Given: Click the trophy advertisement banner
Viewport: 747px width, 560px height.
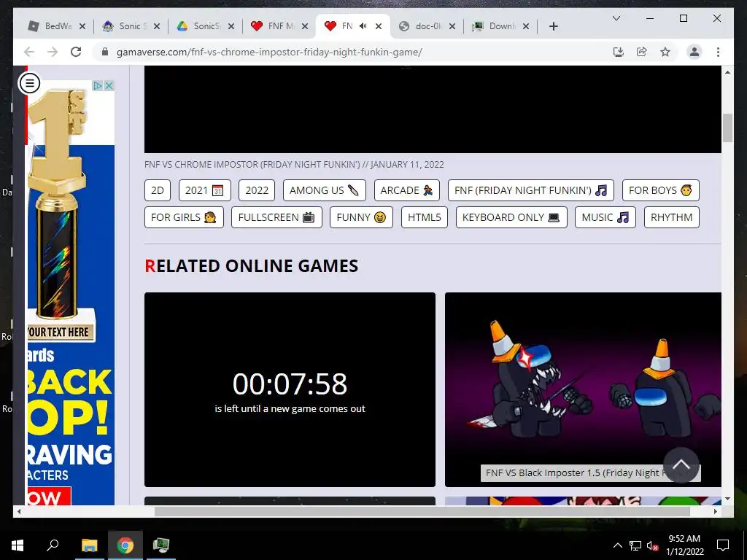Looking at the screenshot, I should point(71,292).
